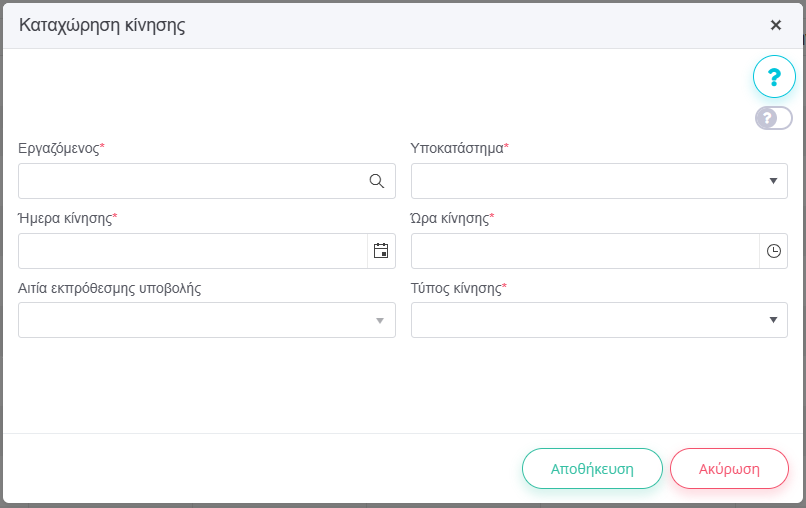Viewport: 806px width, 508px height.
Task: Toggle the help mode switch
Action: [773, 118]
